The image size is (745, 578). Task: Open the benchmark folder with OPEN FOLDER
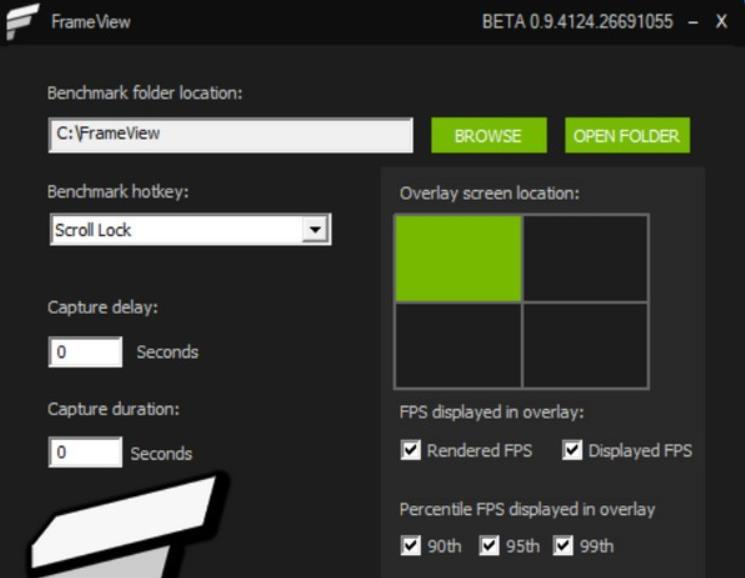point(627,136)
